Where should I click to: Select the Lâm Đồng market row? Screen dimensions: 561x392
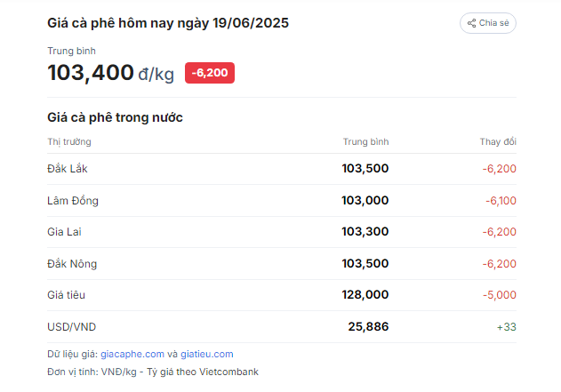[282, 201]
